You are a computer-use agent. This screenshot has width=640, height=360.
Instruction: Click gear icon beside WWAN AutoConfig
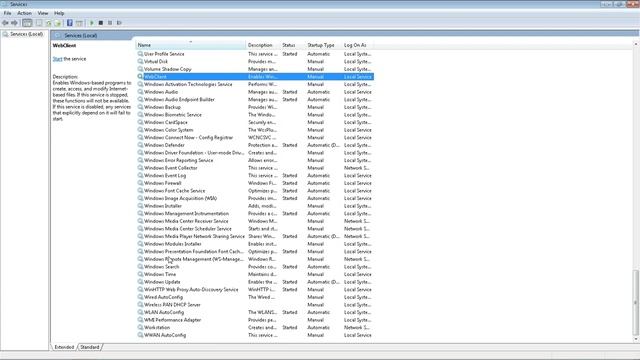[x=140, y=335]
